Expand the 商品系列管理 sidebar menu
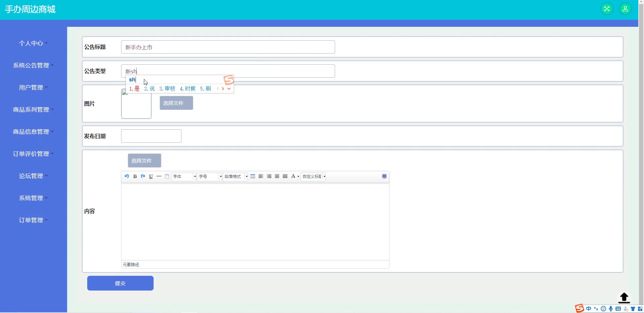644x313 pixels. 34,110
